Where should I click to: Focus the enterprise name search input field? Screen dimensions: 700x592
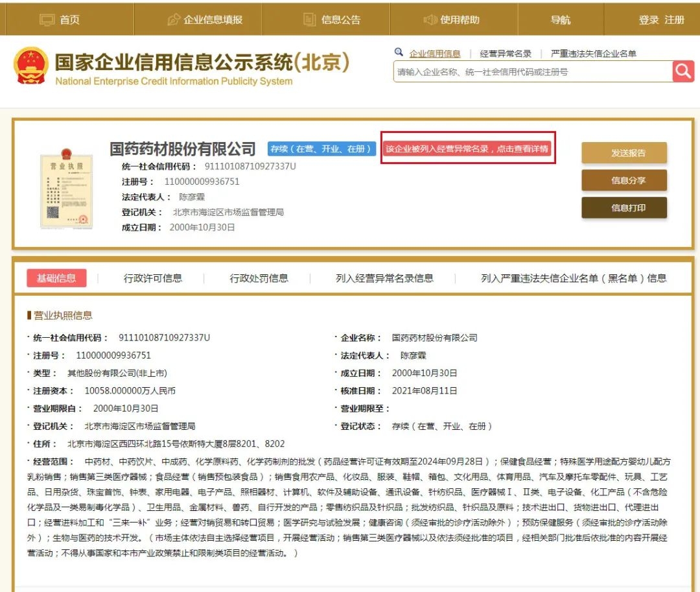pos(533,71)
